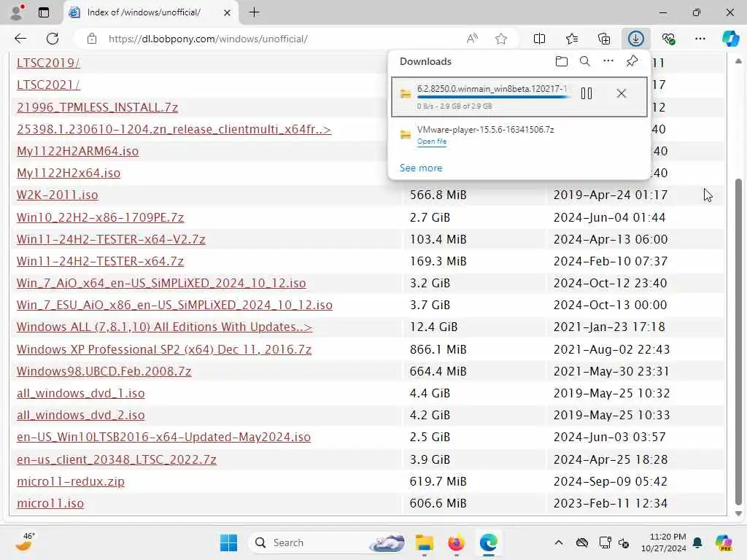
Task: Download W2K-2011.iso
Action: (57, 195)
